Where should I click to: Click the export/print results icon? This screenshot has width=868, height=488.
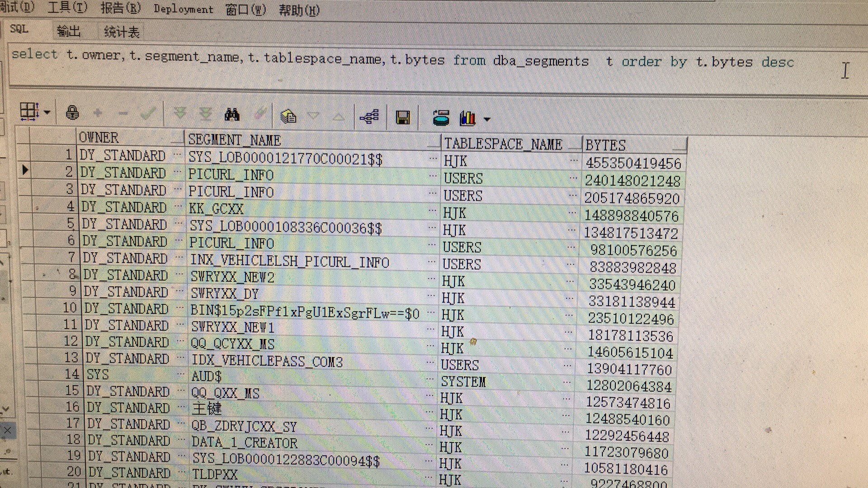coord(441,118)
